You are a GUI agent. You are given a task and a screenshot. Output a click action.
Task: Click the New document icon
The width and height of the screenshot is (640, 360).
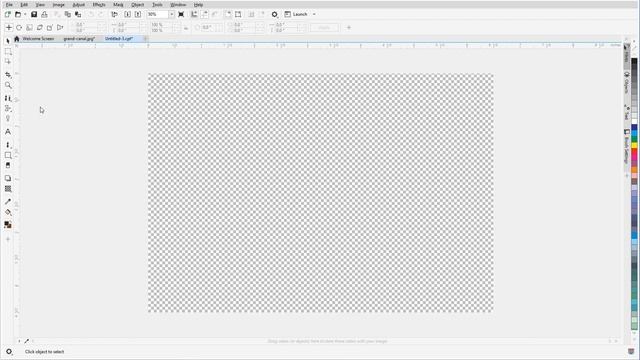[x=7, y=14]
